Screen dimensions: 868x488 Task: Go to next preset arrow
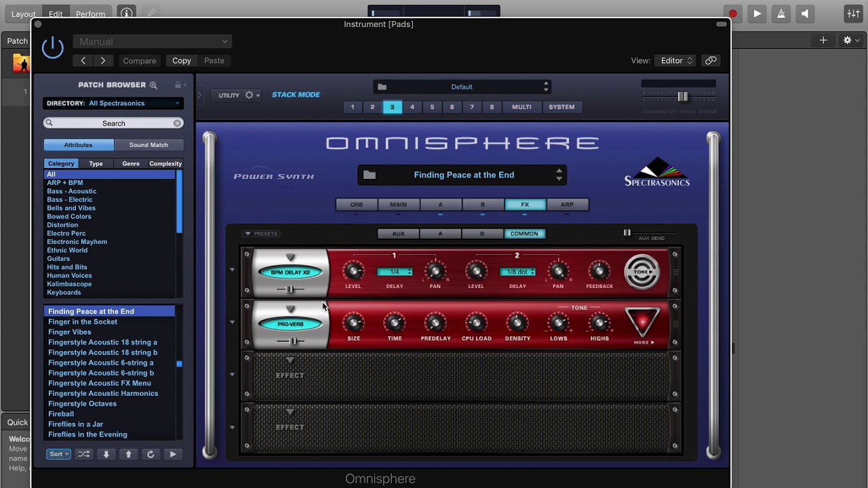point(103,60)
